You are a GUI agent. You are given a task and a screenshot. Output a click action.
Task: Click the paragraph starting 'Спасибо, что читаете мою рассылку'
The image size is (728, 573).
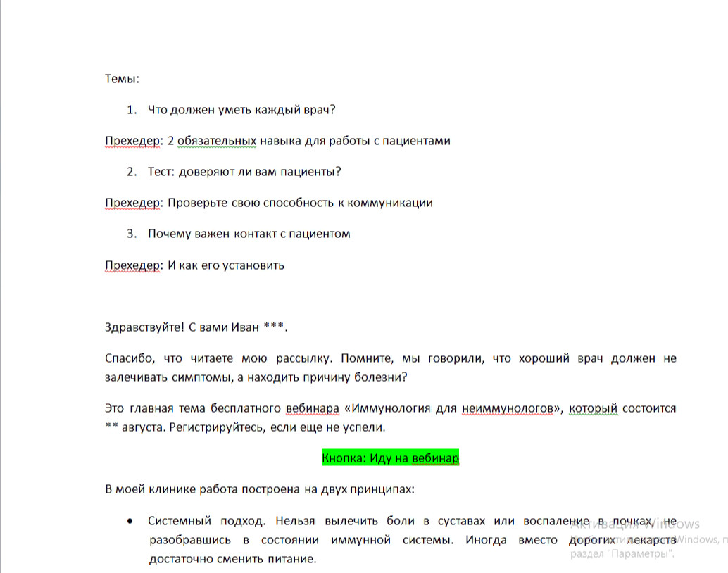click(391, 367)
